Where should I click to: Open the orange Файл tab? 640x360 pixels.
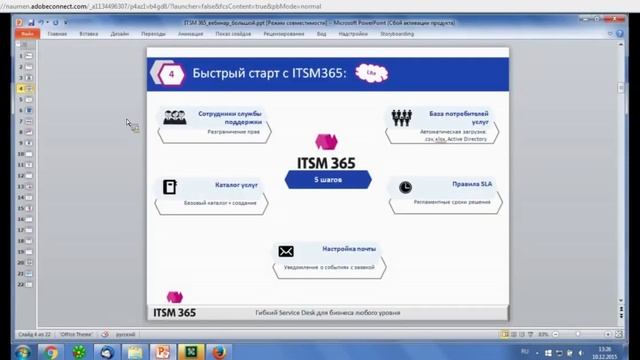pyautogui.click(x=27, y=34)
